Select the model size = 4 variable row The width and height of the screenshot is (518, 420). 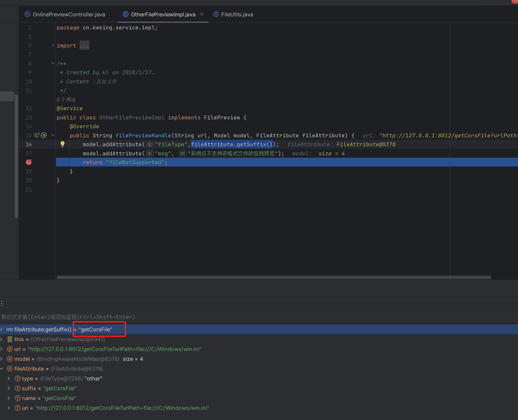tap(259, 359)
